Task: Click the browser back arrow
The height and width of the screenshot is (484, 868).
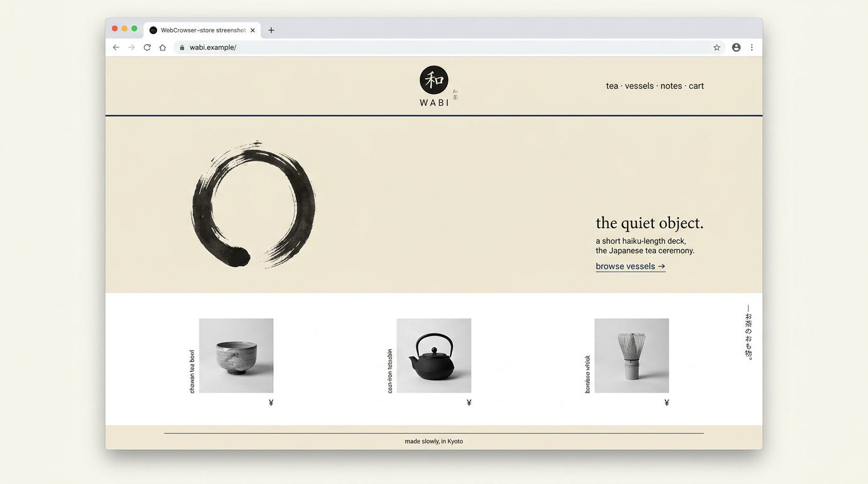Action: point(116,47)
